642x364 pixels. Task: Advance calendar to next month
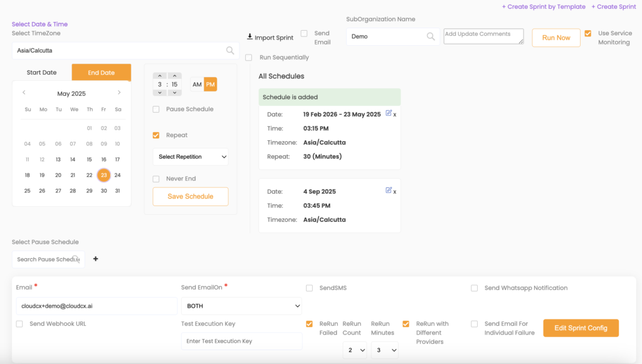pos(119,93)
